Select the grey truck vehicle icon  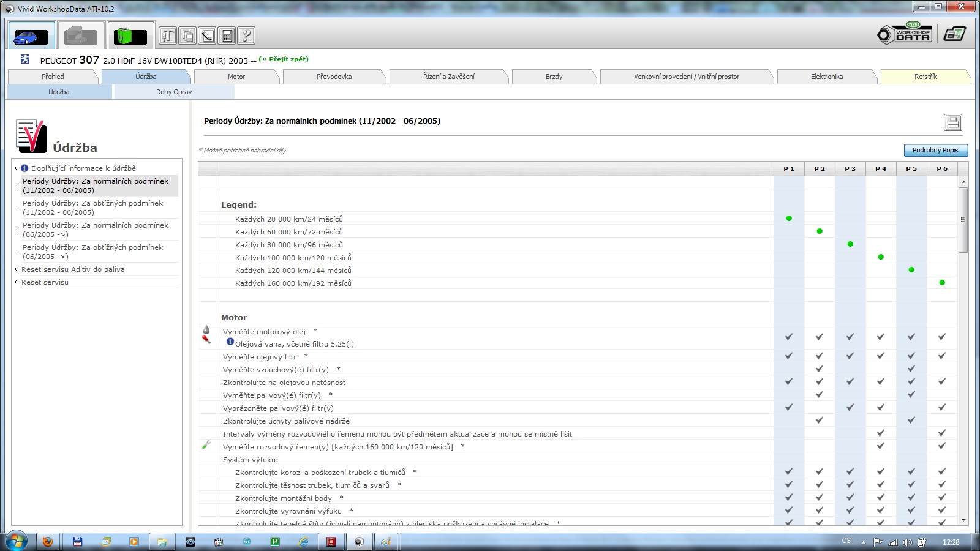tap(81, 36)
